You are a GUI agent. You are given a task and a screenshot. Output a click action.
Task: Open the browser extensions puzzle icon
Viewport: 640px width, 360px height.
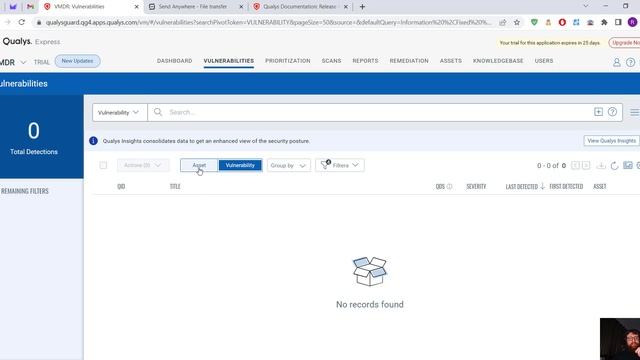604,22
